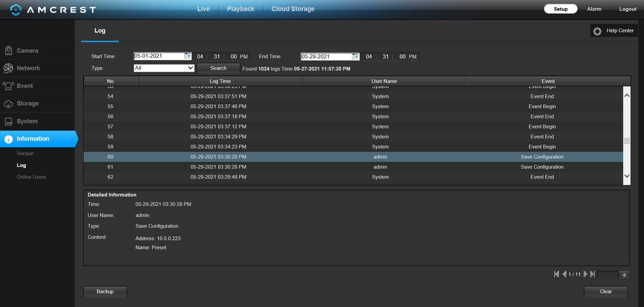Image resolution: width=644 pixels, height=307 pixels.
Task: Select log row number 61
Action: click(x=353, y=167)
